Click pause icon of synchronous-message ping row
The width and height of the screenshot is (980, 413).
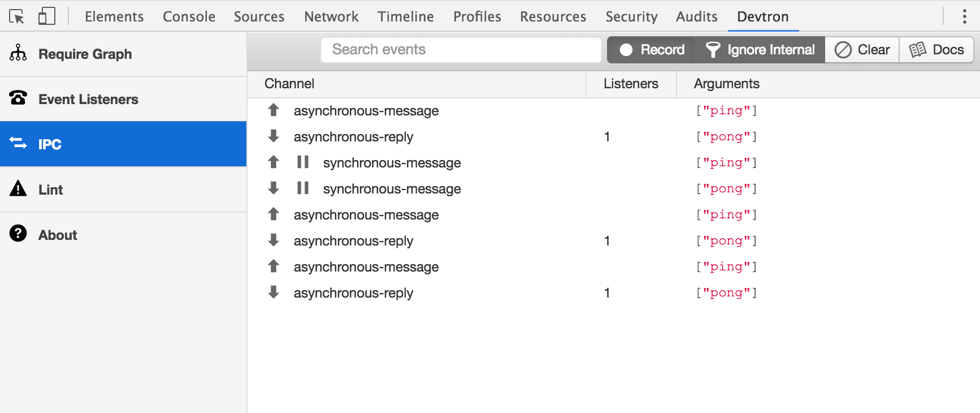303,162
